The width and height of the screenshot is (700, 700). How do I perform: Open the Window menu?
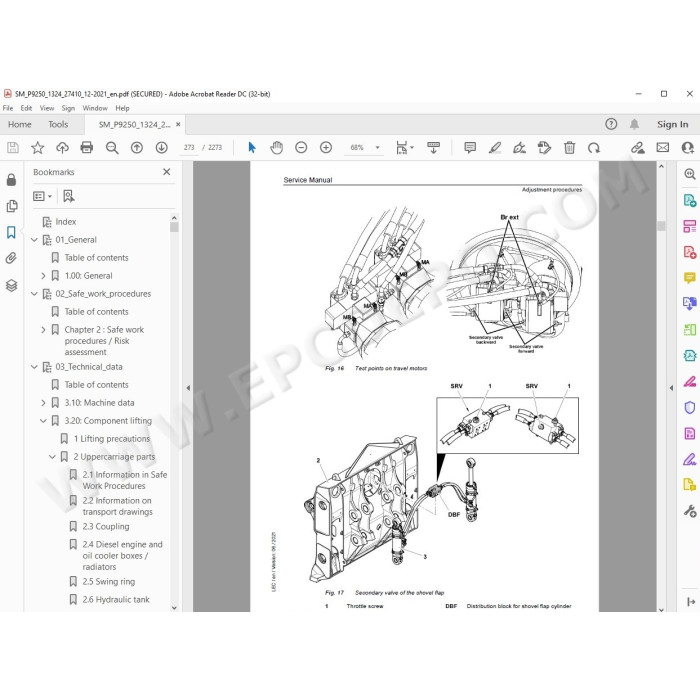[x=95, y=108]
